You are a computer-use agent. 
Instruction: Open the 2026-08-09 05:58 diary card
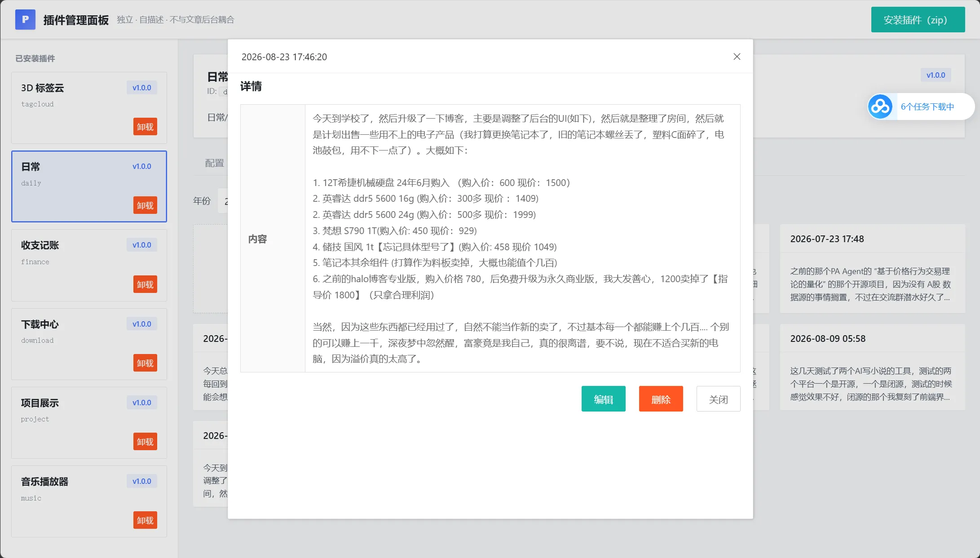(x=872, y=367)
